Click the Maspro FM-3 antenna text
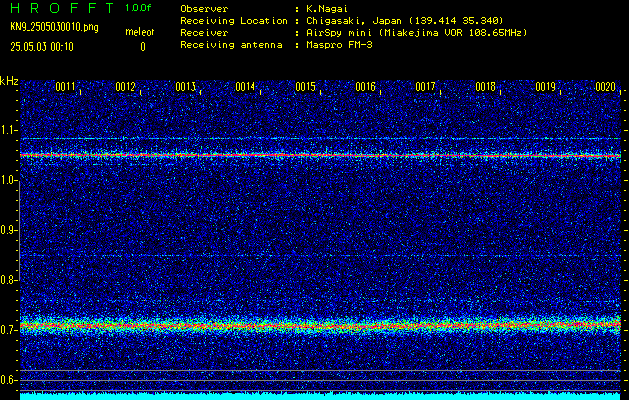This screenshot has height=400, width=629. click(339, 45)
